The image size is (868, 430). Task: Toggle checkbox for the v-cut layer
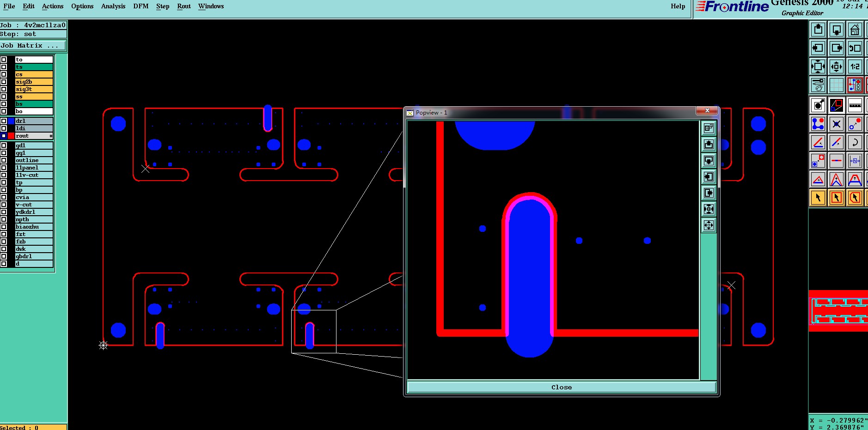pyautogui.click(x=4, y=205)
